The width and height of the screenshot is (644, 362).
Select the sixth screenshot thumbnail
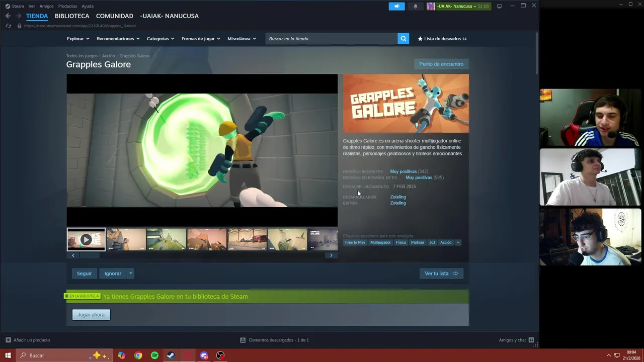287,239
